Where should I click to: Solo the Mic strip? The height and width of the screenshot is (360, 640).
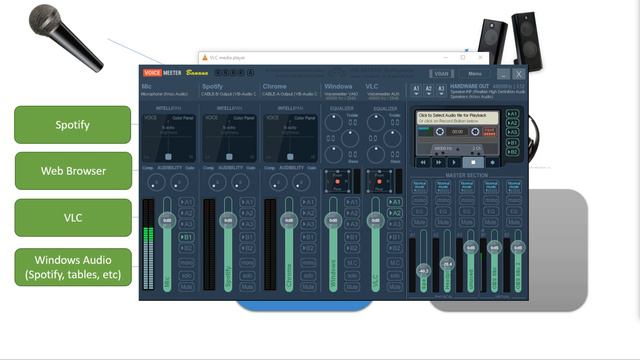point(186,276)
